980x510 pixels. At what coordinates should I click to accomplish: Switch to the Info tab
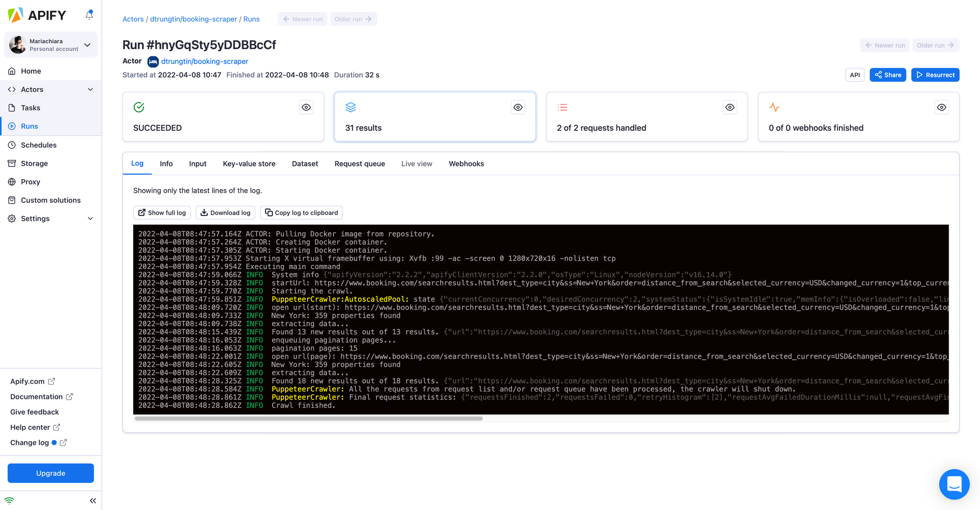point(166,164)
